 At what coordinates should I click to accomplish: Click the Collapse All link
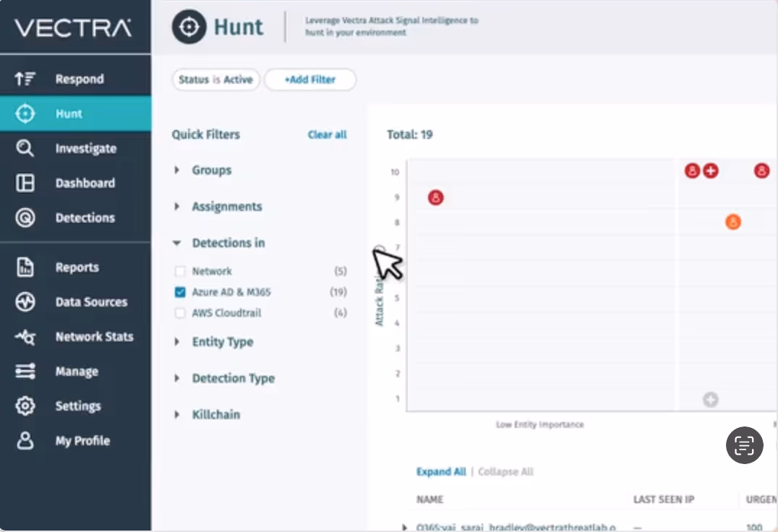505,471
